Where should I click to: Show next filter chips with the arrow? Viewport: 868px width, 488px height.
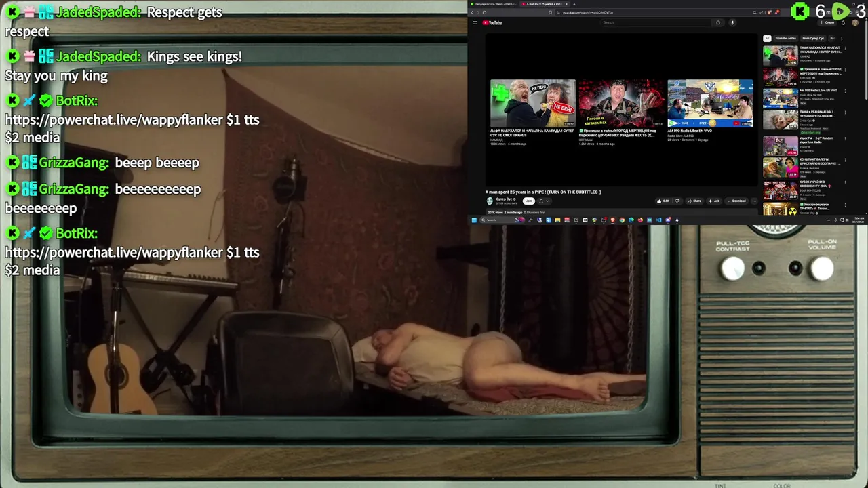click(842, 38)
